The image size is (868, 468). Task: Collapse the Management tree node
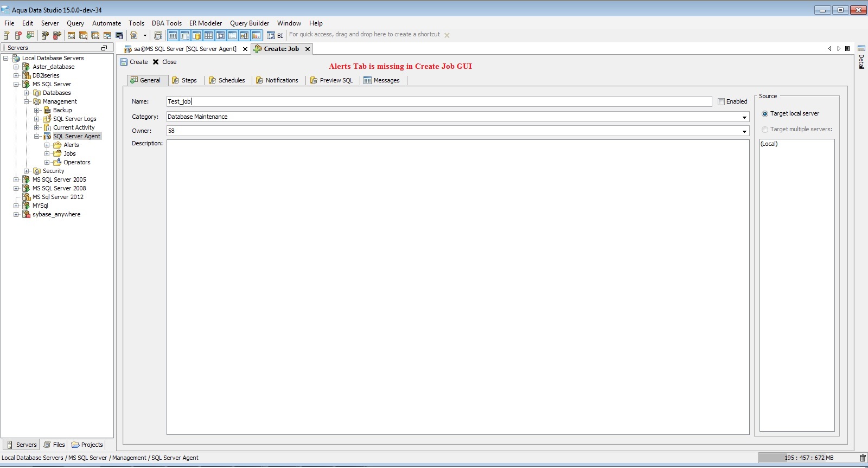[x=27, y=101]
